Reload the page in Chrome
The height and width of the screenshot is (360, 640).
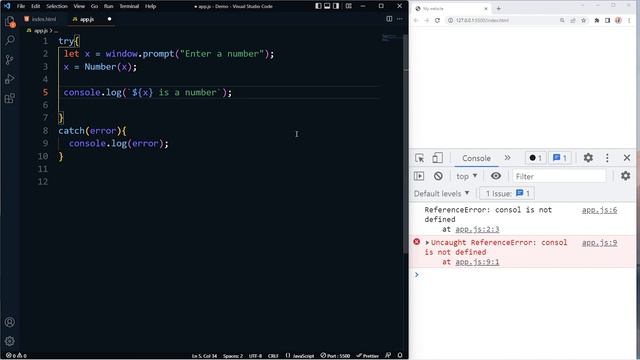click(437, 20)
